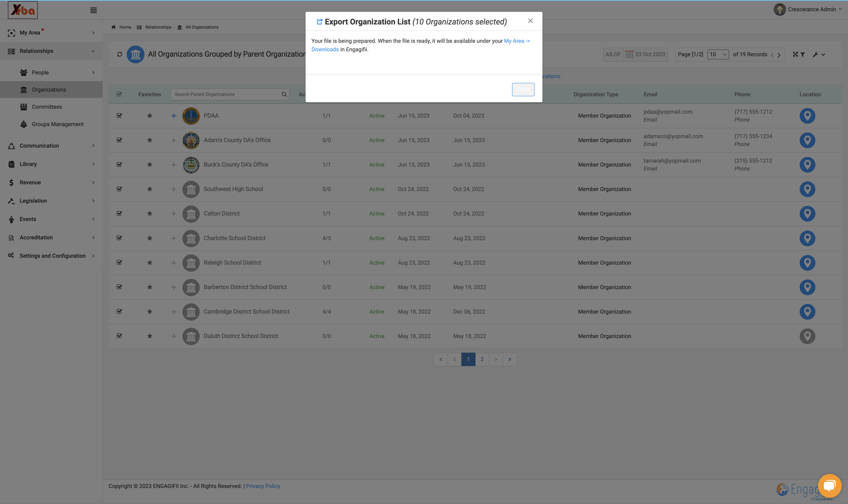The width and height of the screenshot is (848, 504).
Task: Open the AS OF calendar icon
Action: coord(629,54)
